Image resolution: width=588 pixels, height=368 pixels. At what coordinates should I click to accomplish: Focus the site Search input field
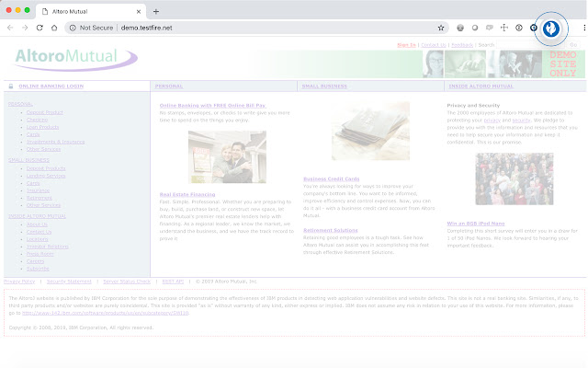pos(531,45)
